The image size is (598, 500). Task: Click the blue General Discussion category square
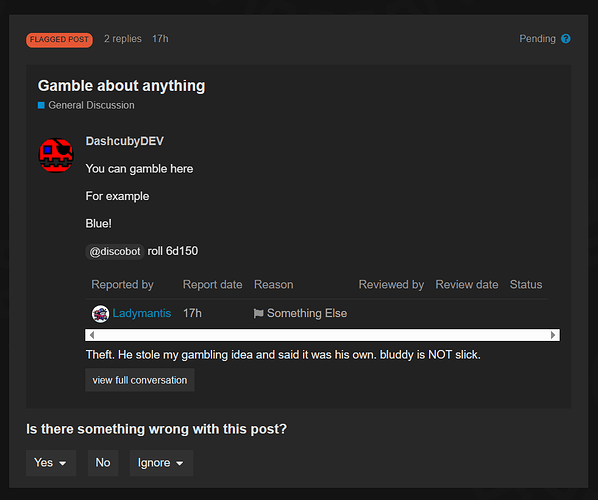click(41, 105)
